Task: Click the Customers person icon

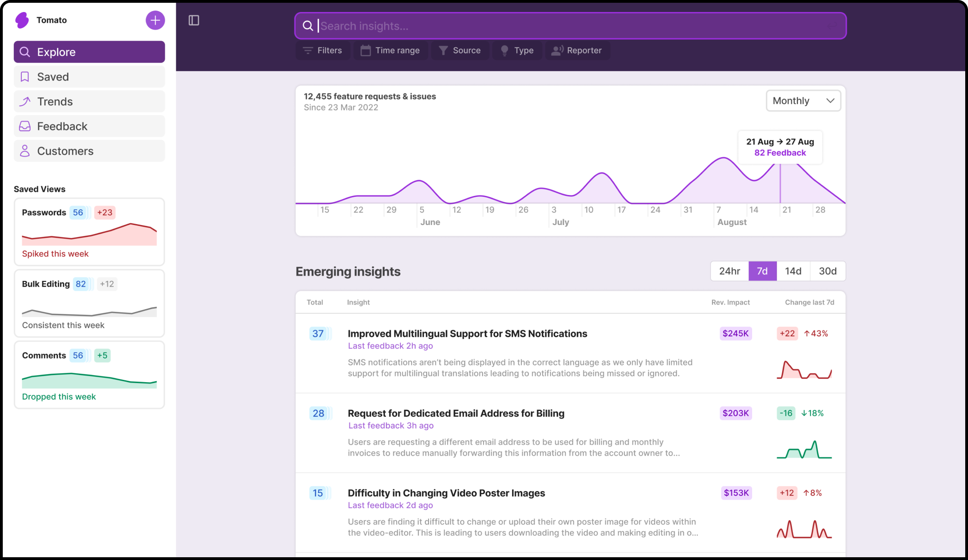Action: point(25,151)
